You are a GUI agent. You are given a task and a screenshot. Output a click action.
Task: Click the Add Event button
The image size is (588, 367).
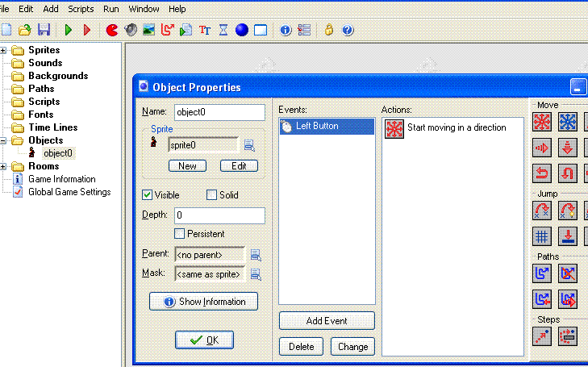coord(327,321)
